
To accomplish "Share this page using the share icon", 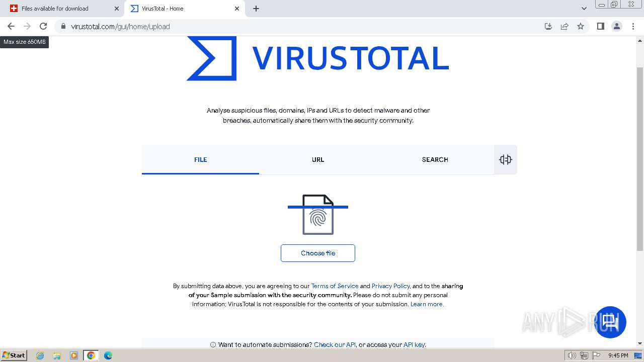I will (x=565, y=26).
